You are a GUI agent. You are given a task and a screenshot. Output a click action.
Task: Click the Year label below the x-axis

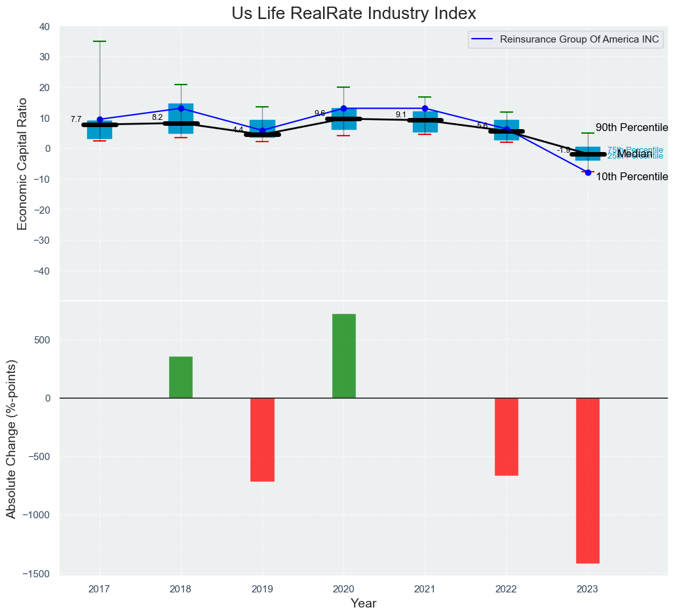[x=363, y=604]
